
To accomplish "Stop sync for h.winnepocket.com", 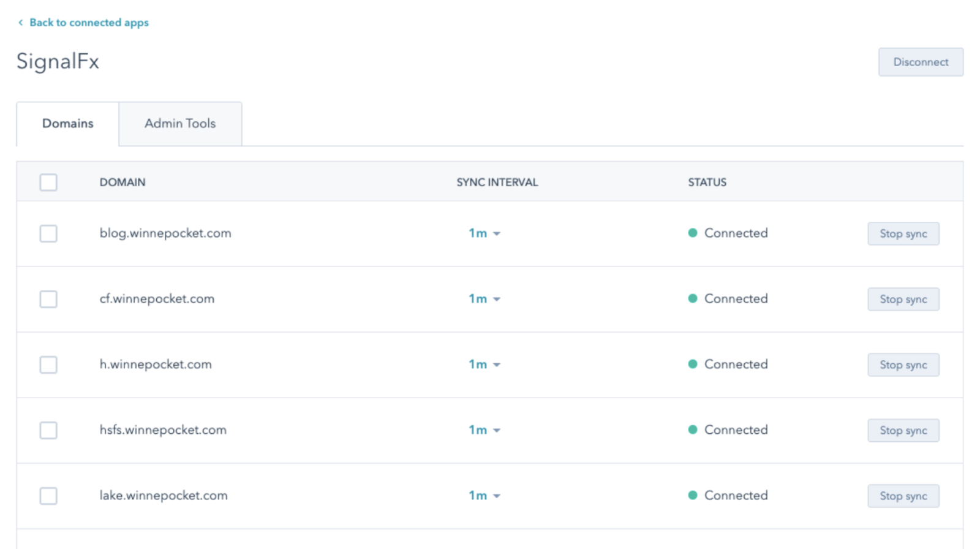I will click(x=903, y=365).
